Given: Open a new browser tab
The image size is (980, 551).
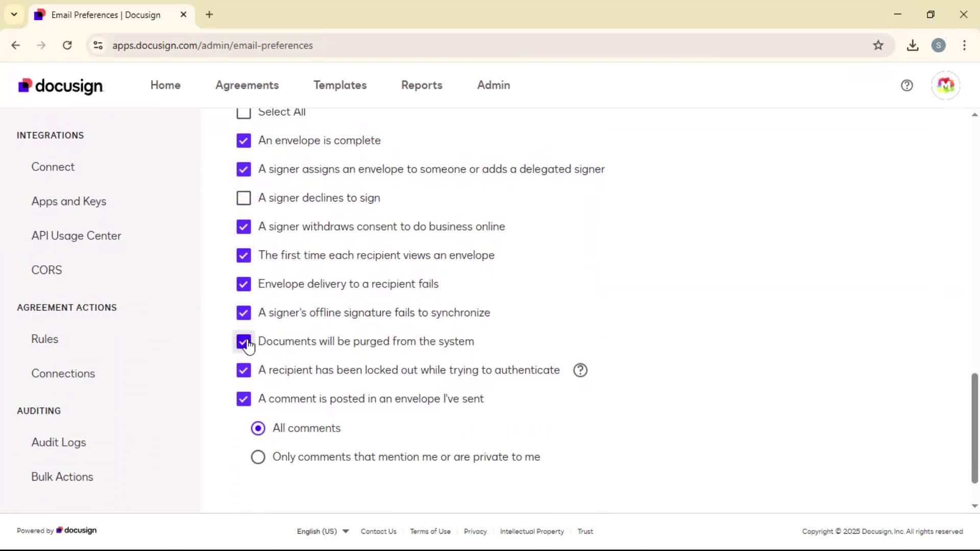Looking at the screenshot, I should 209,14.
